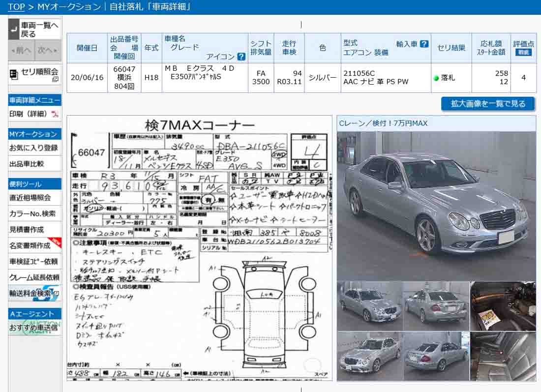
Task: Click the large front-quarter car photo
Action: click(436, 205)
